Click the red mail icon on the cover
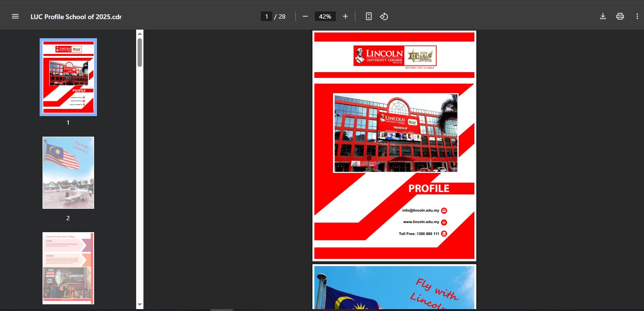 (444, 211)
